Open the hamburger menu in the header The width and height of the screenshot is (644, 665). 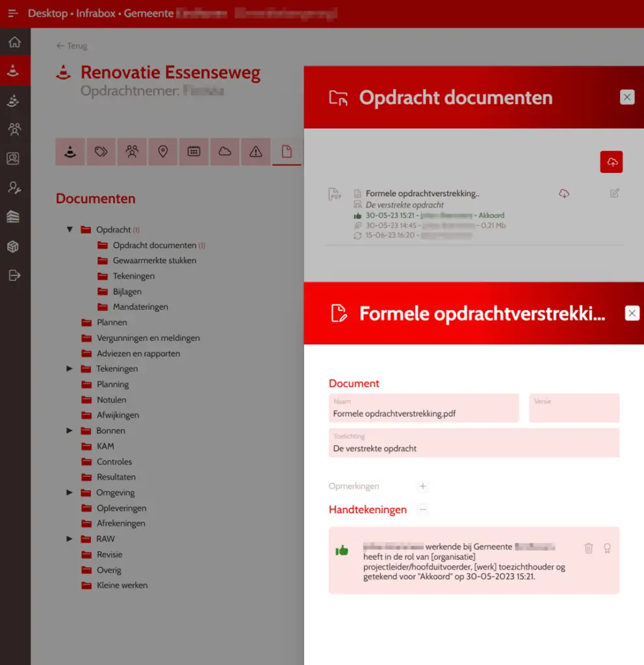(x=13, y=13)
